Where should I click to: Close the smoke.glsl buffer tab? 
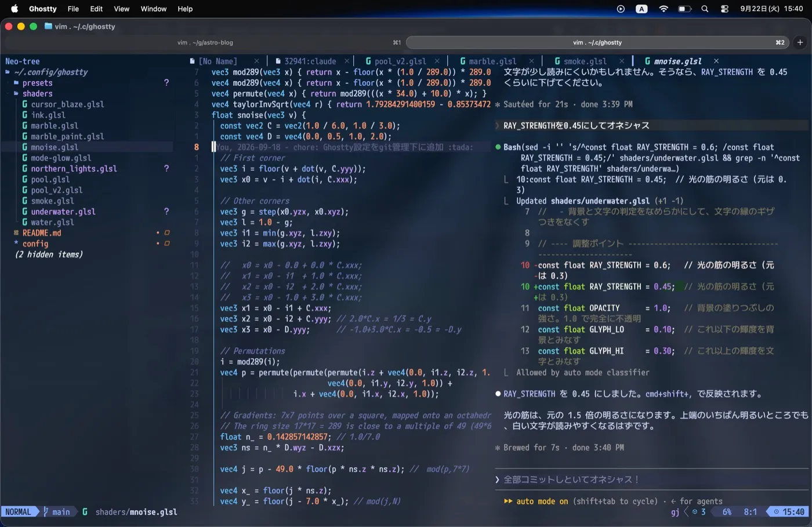(x=622, y=61)
